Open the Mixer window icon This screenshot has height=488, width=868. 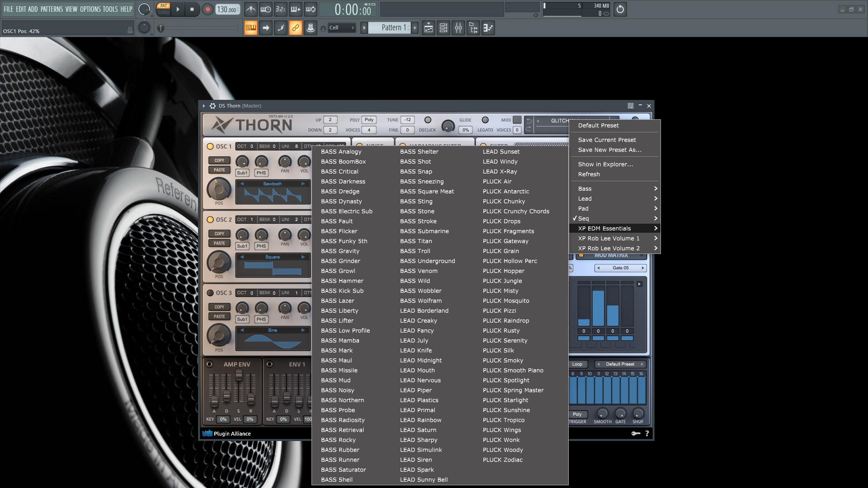(x=458, y=28)
